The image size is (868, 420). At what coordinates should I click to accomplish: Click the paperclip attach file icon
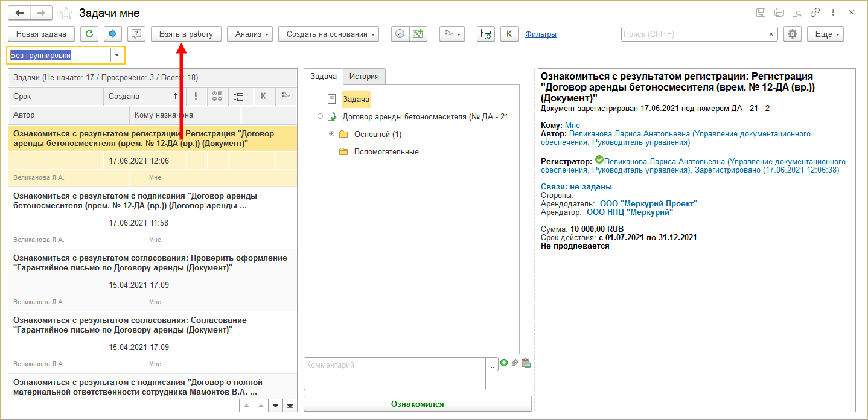[x=515, y=363]
